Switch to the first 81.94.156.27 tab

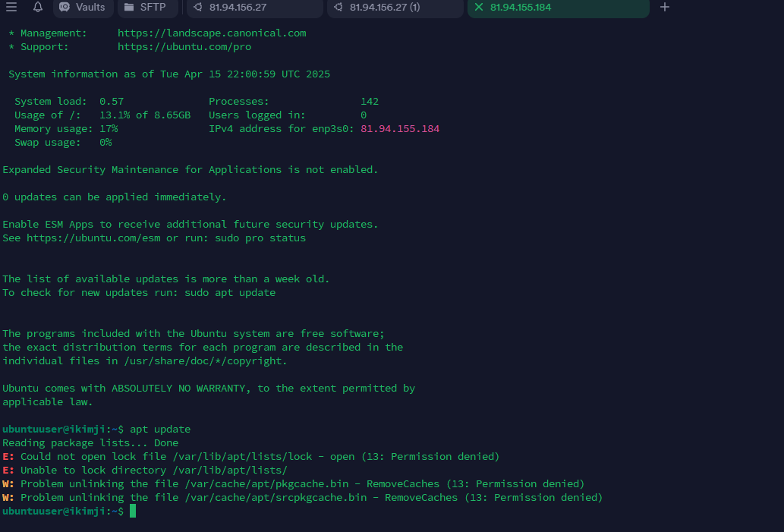click(x=254, y=8)
